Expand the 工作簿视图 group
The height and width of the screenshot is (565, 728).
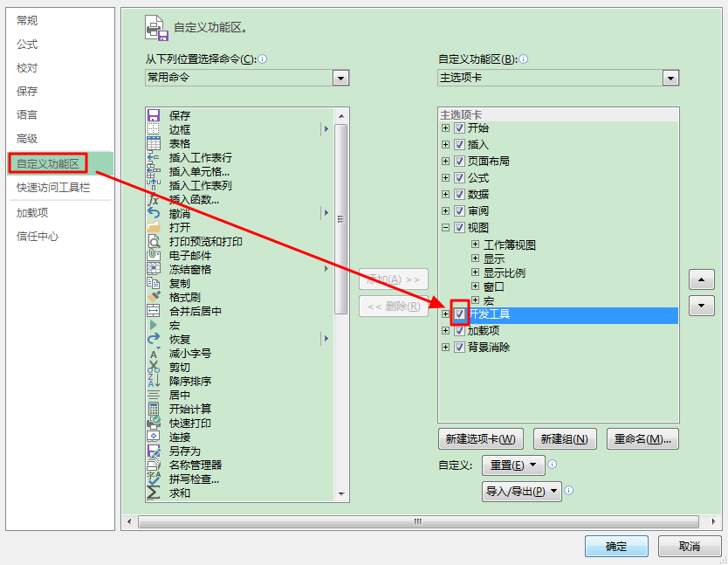click(475, 244)
